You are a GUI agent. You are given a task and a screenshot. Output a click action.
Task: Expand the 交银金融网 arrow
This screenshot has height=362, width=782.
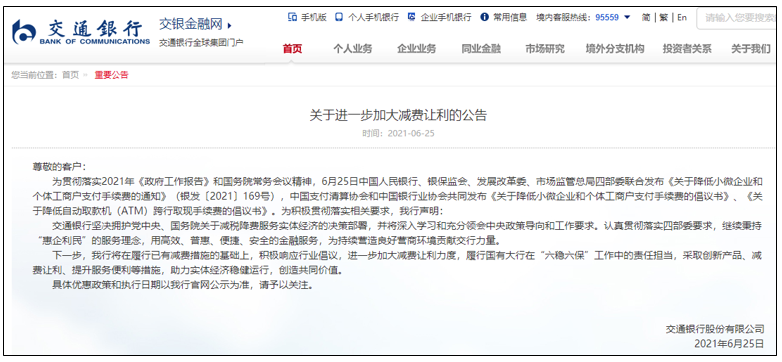[229, 25]
